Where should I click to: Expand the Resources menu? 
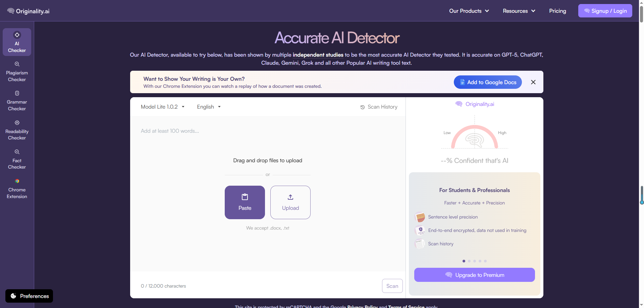click(519, 11)
